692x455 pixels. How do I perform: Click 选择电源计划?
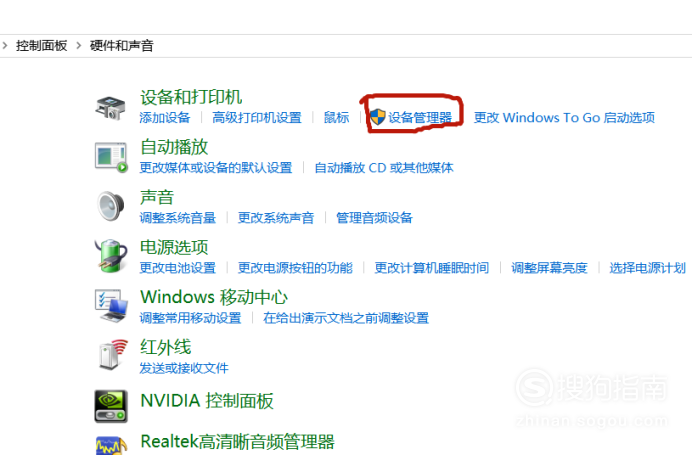pos(647,268)
